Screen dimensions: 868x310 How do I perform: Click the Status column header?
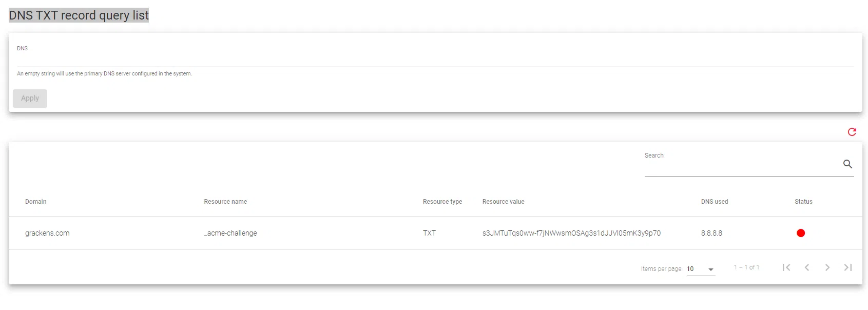(803, 202)
